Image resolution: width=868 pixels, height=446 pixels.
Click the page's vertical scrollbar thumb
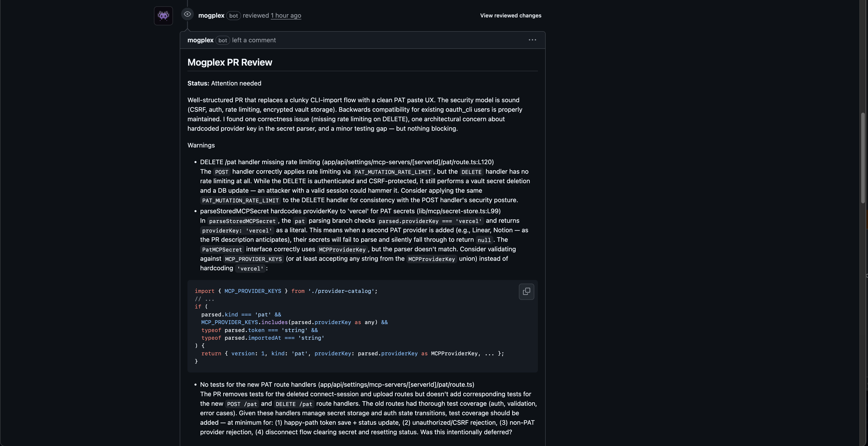pyautogui.click(x=863, y=158)
